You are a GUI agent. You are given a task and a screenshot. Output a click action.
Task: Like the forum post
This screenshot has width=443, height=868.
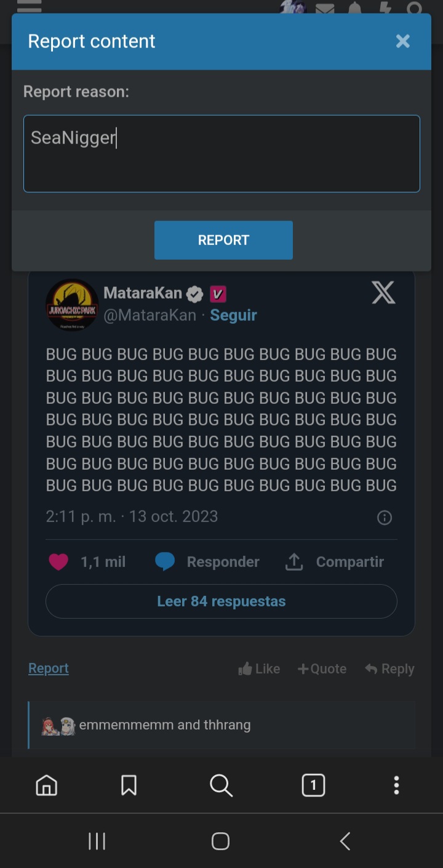[x=259, y=669]
